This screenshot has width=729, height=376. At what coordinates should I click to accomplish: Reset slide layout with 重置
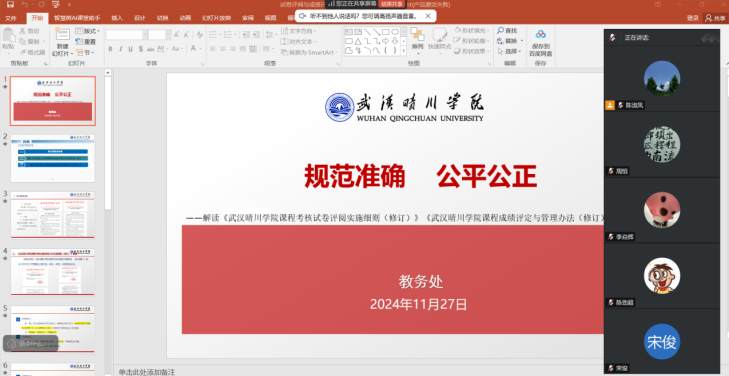point(86,42)
